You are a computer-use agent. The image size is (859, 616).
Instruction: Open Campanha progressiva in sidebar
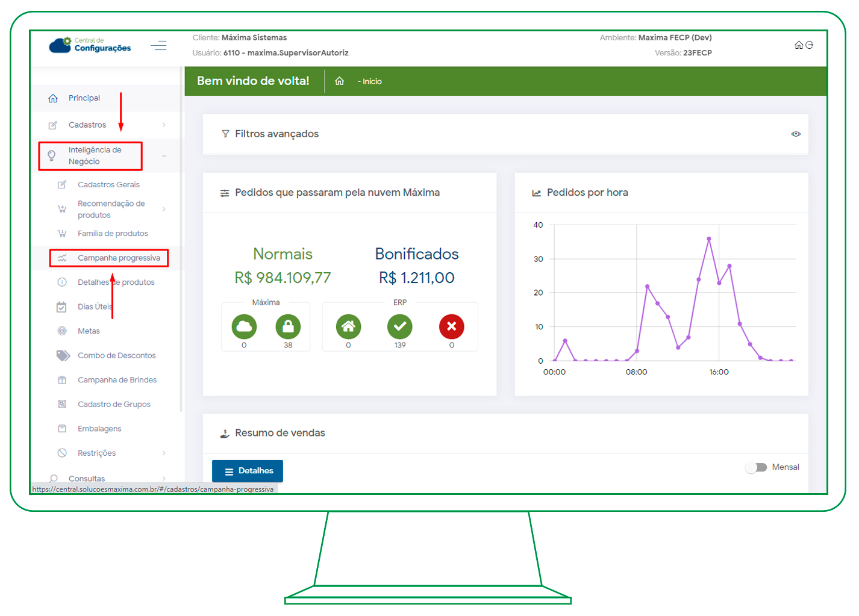tap(119, 258)
